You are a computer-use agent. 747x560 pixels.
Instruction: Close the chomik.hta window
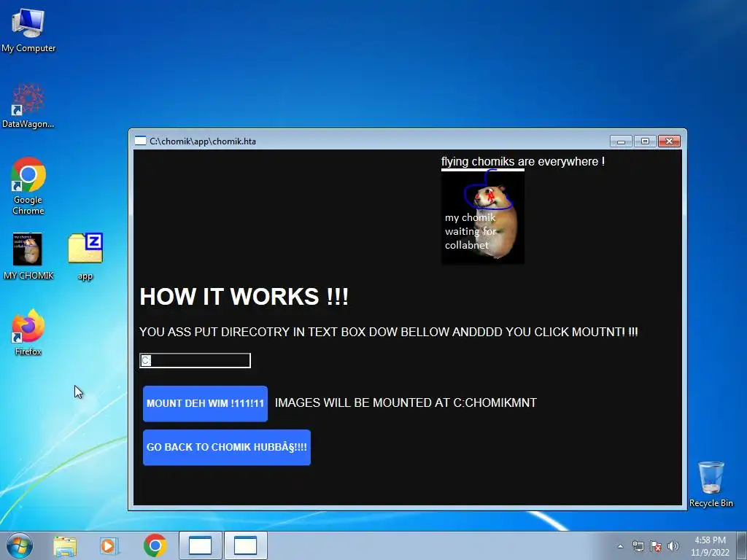[670, 141]
